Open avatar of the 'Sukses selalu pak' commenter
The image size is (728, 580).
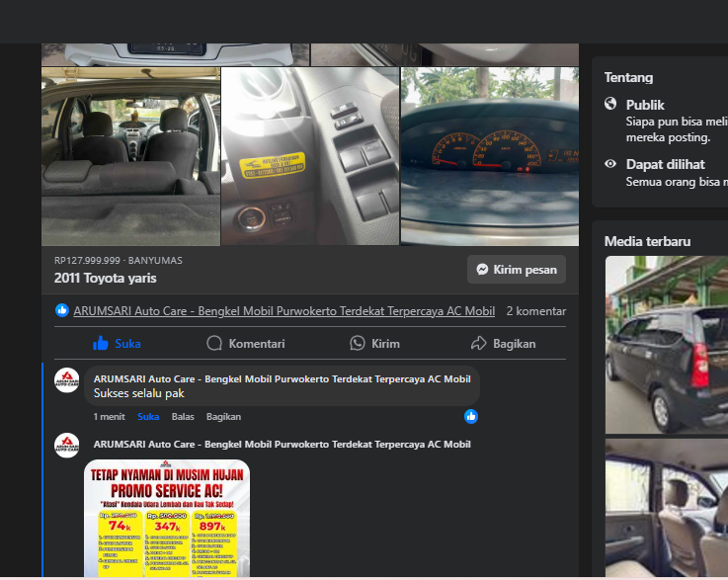(x=67, y=380)
